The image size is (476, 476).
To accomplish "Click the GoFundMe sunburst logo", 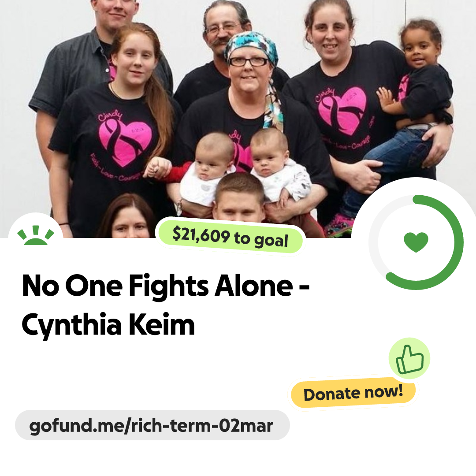I will pos(36,235).
